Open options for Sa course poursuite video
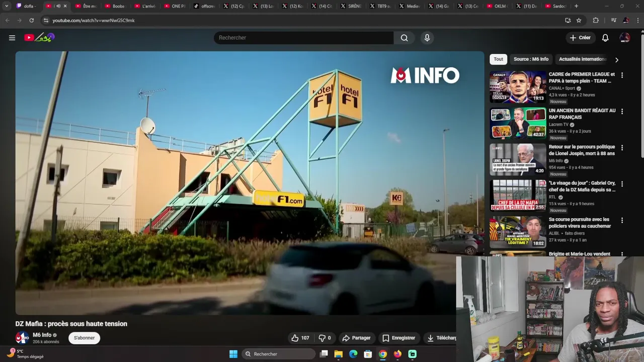The height and width of the screenshot is (362, 644). point(622,220)
